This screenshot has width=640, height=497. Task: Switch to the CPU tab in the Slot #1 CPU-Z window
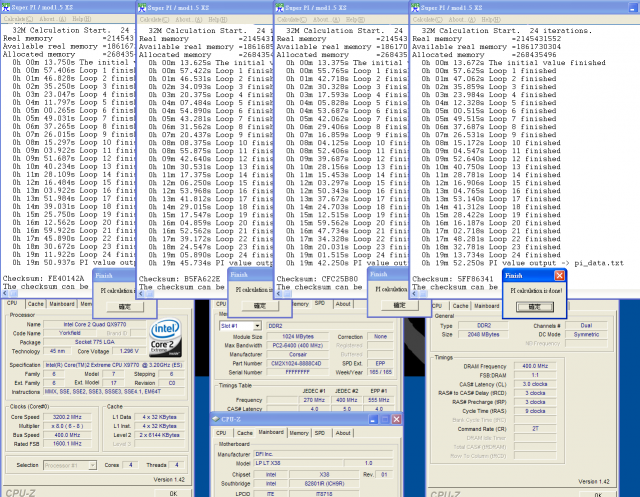pyautogui.click(x=221, y=304)
